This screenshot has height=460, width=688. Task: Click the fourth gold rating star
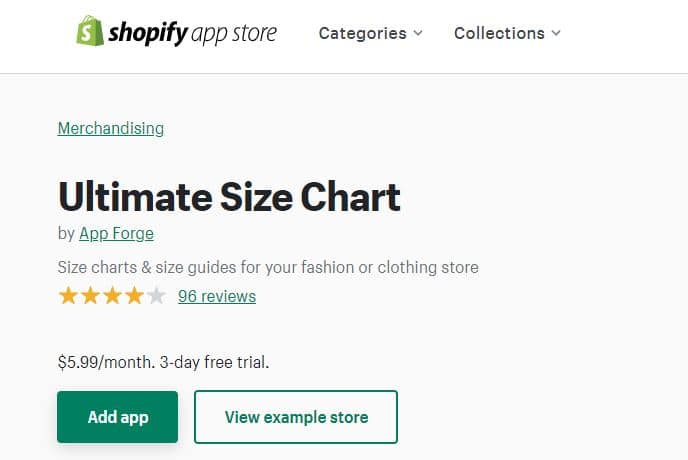click(x=134, y=296)
